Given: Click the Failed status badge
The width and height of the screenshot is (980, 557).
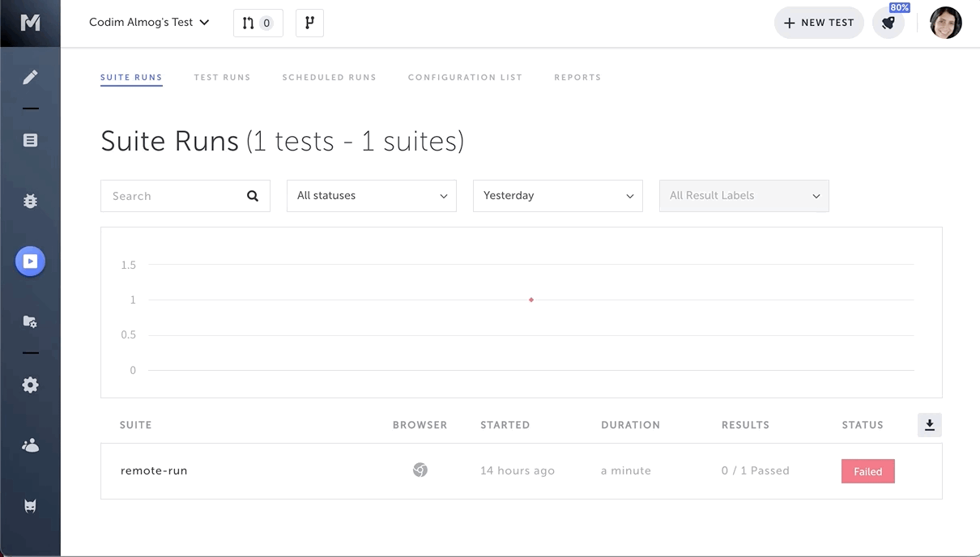Looking at the screenshot, I should click(x=867, y=471).
